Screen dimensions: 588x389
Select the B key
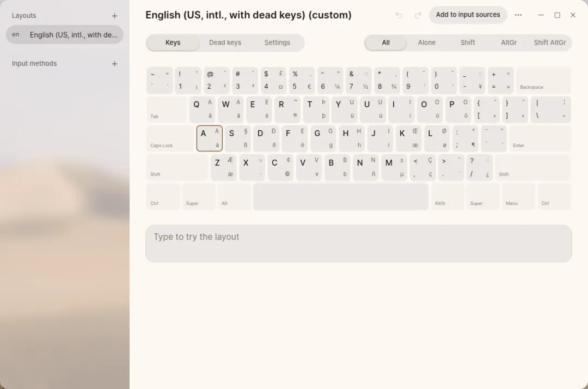click(x=338, y=167)
